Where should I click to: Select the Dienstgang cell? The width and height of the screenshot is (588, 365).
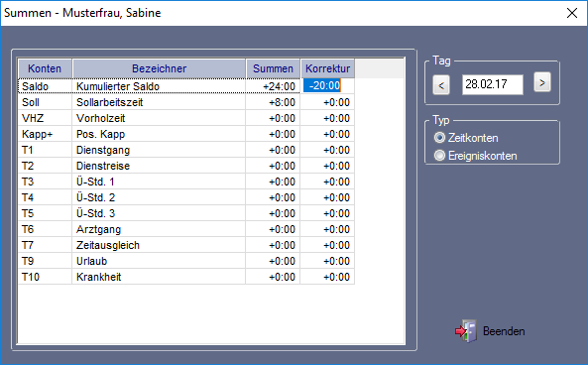(159, 150)
